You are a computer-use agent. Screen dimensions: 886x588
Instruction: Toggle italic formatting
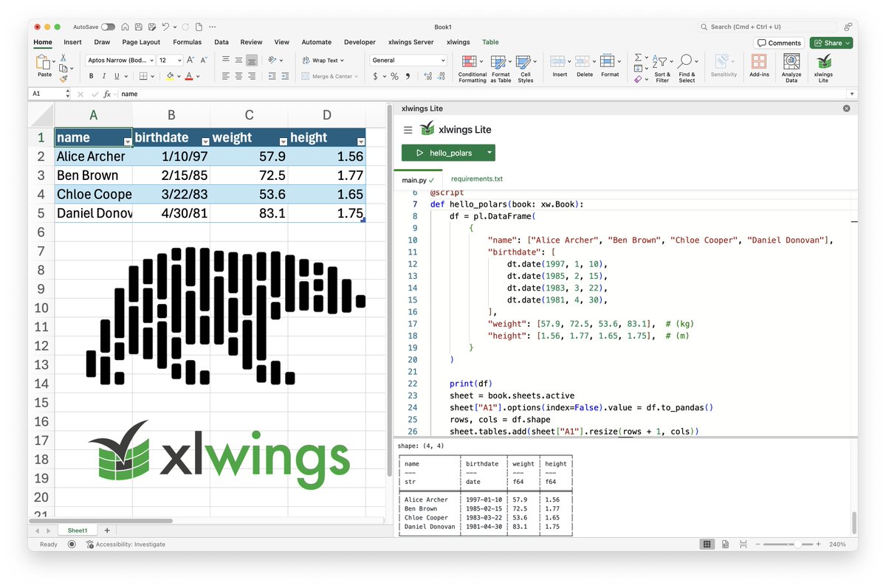(103, 76)
